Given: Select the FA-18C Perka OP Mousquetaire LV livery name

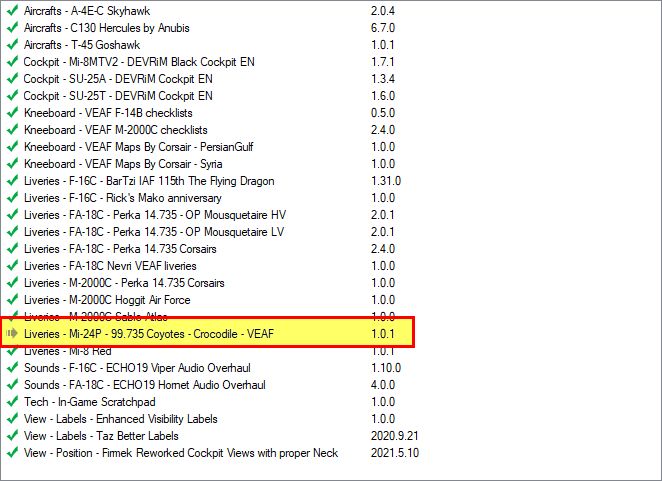Looking at the screenshot, I should (x=154, y=232).
